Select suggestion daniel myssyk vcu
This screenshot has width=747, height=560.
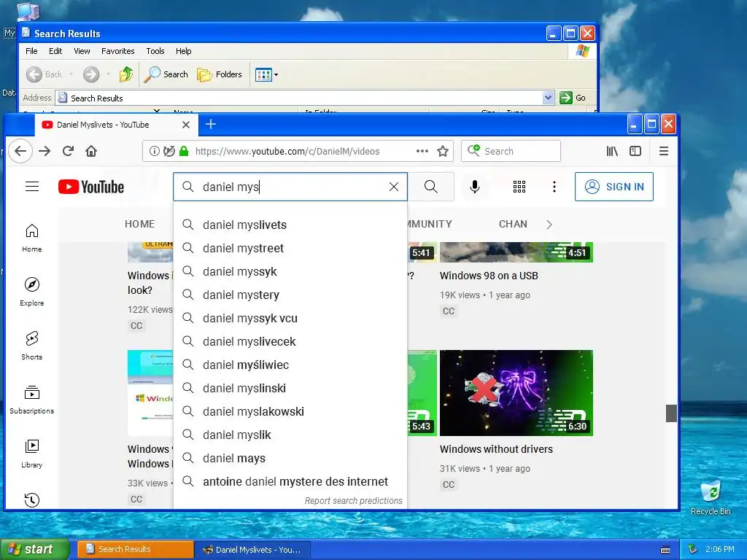(x=290, y=318)
